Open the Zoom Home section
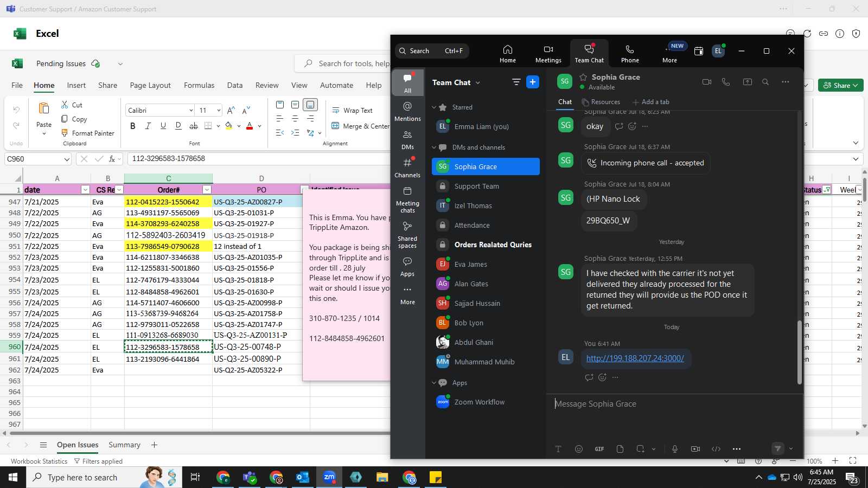 point(508,54)
